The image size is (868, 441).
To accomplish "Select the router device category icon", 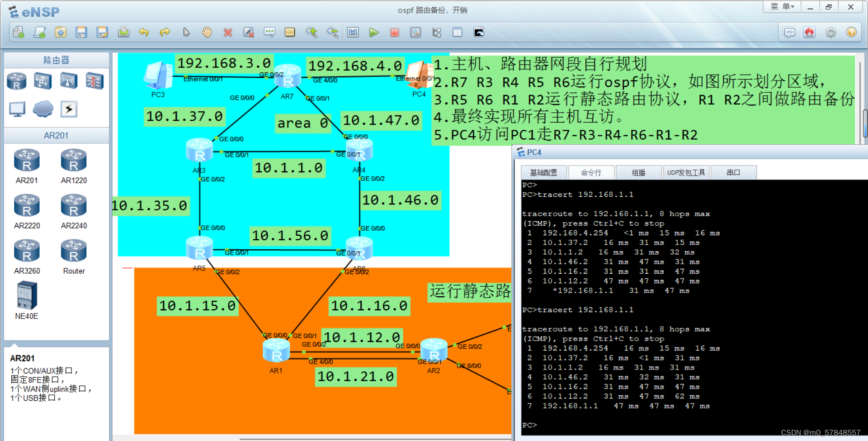I will 17,81.
